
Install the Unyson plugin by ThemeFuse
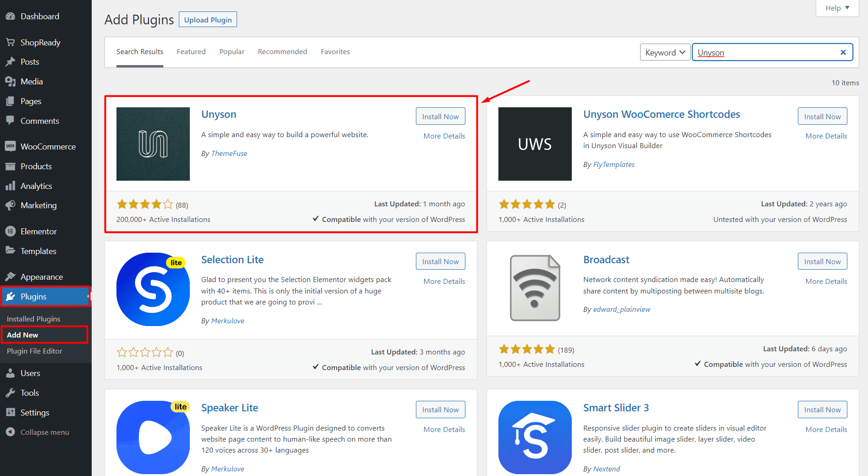440,116
